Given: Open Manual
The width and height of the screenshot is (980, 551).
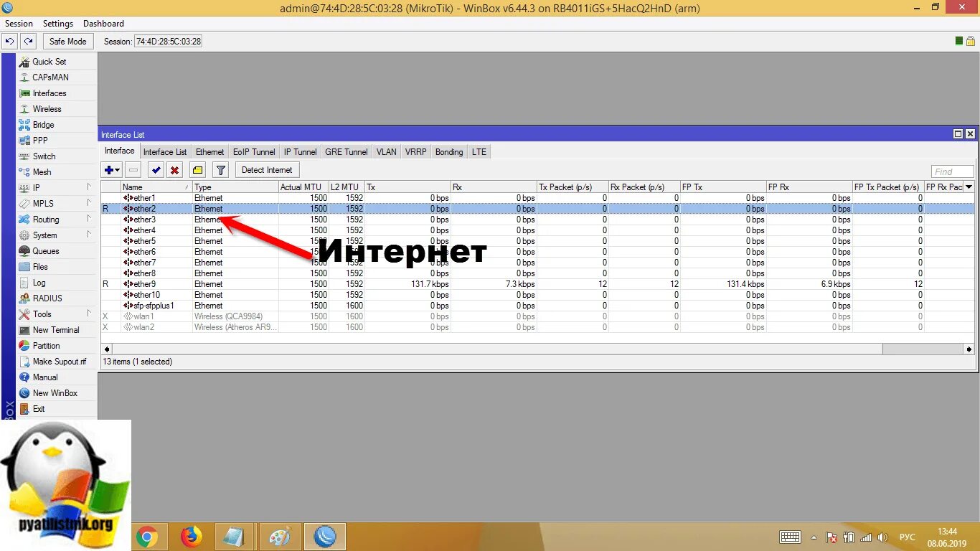Looking at the screenshot, I should pyautogui.click(x=45, y=377).
